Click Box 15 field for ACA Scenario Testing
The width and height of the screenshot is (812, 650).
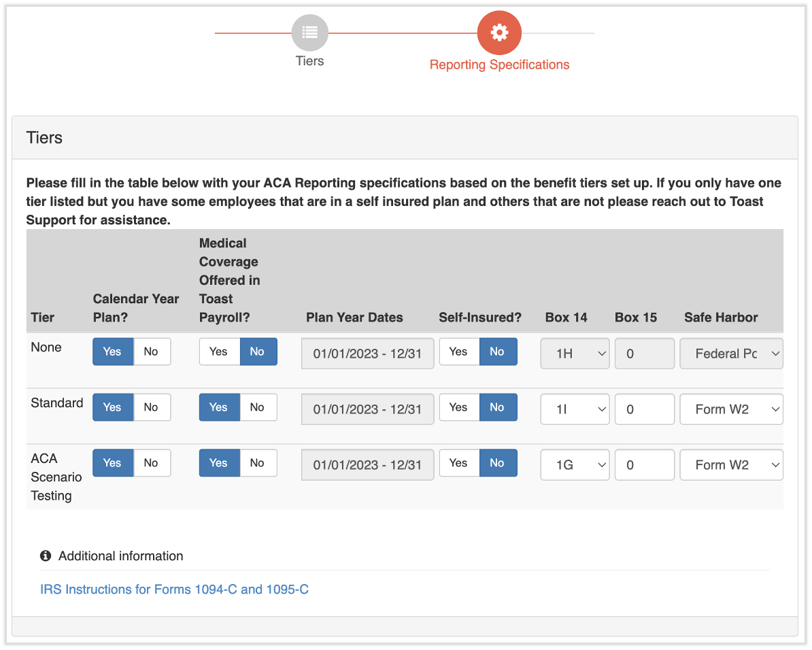pos(644,465)
